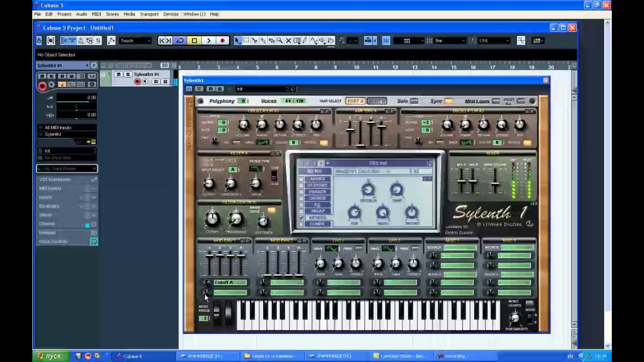Open the All MIDI Inputs routing dropdown
Screen dimensions: 644x362
point(66,128)
